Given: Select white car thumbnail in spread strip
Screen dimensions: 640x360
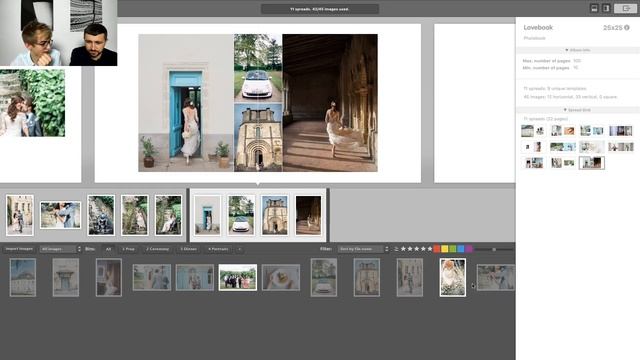Looking at the screenshot, I should pyautogui.click(x=241, y=215).
